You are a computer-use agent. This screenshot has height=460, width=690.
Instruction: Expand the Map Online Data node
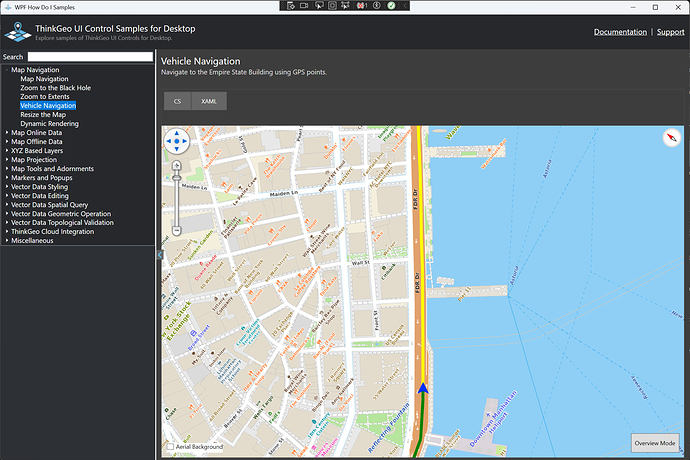pyautogui.click(x=6, y=133)
